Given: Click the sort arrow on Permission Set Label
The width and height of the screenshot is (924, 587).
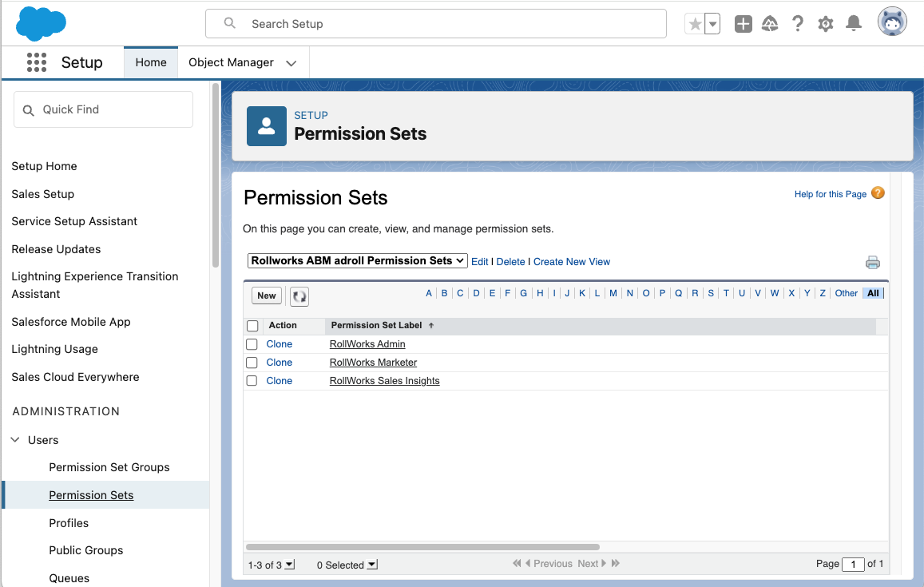Looking at the screenshot, I should click(x=430, y=325).
